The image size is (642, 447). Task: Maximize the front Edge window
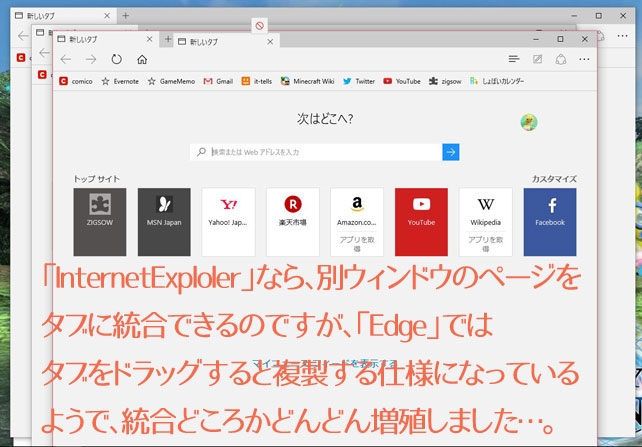pos(561,39)
